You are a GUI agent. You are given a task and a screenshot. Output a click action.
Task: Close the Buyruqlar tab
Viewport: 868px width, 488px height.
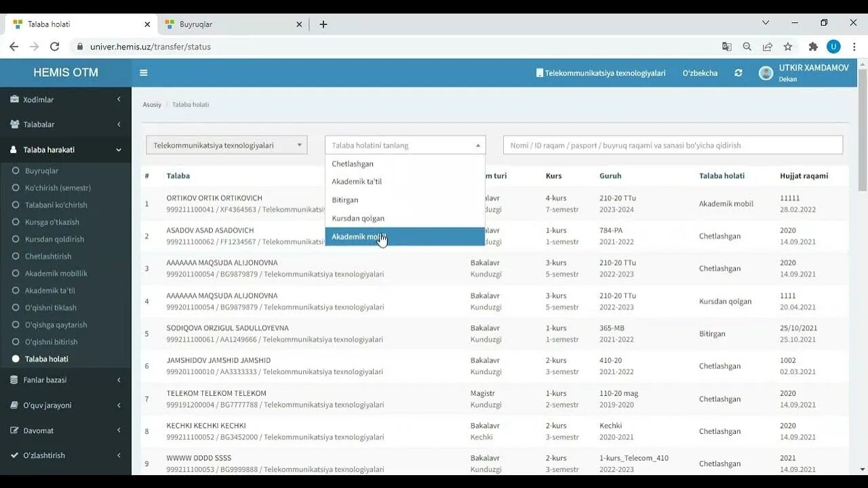tap(299, 24)
